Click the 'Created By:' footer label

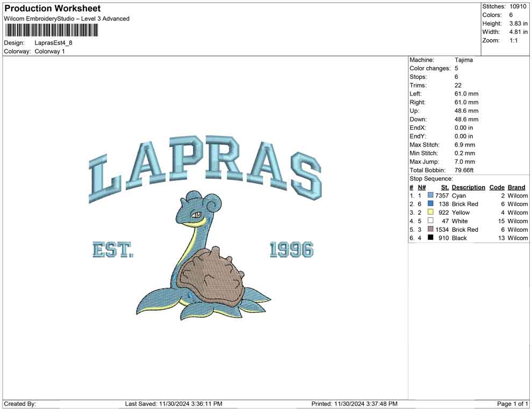pos(20,404)
